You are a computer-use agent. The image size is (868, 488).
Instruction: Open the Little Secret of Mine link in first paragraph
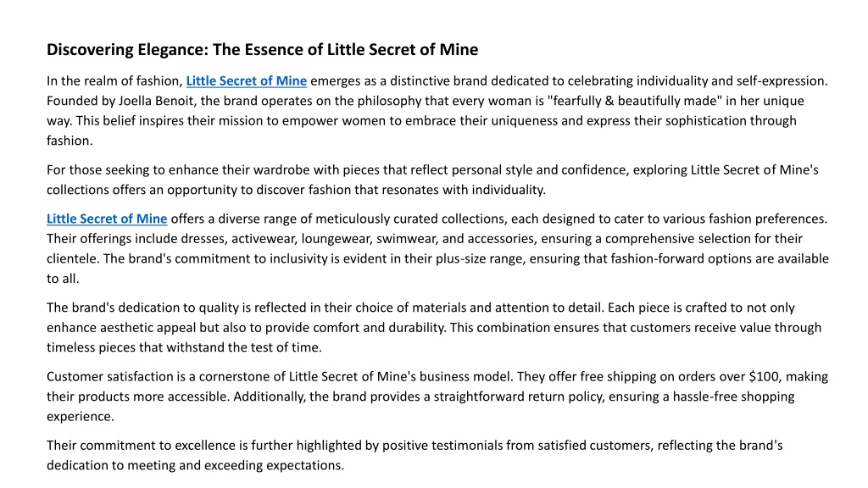pyautogui.click(x=247, y=80)
